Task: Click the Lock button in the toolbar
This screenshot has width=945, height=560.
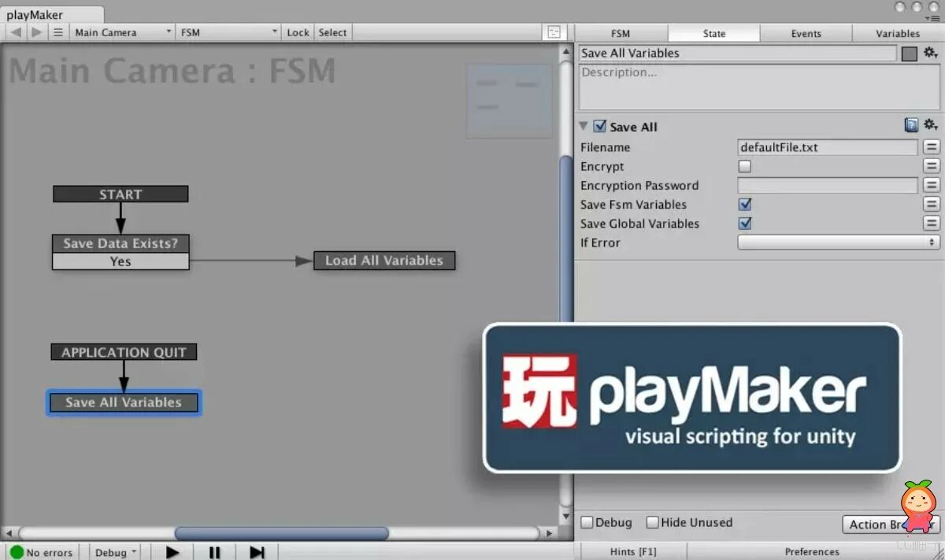Action: point(298,32)
